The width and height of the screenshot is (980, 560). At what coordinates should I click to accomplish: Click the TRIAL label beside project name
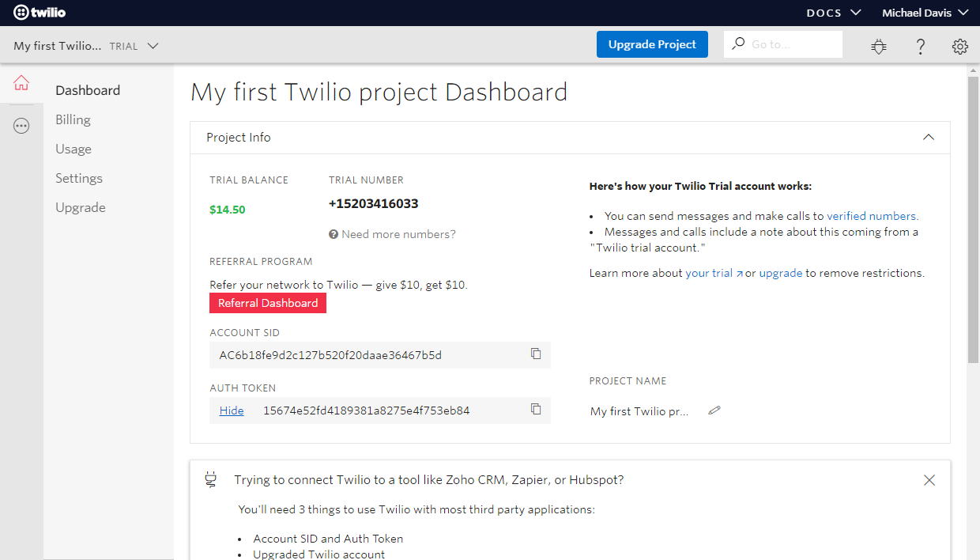[x=123, y=46]
